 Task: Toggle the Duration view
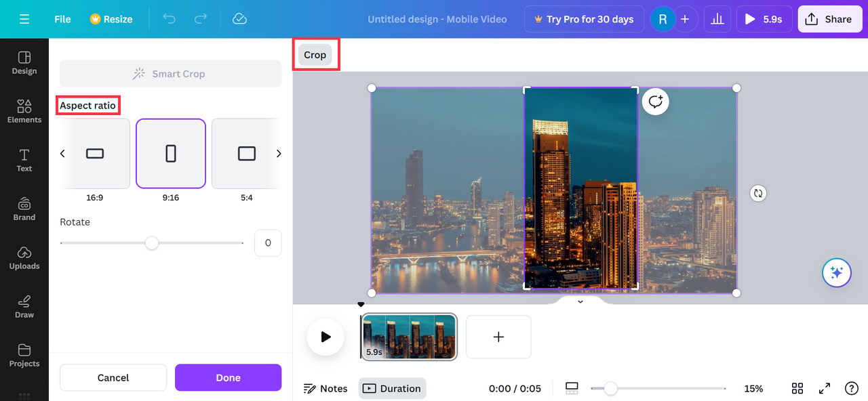pyautogui.click(x=392, y=388)
